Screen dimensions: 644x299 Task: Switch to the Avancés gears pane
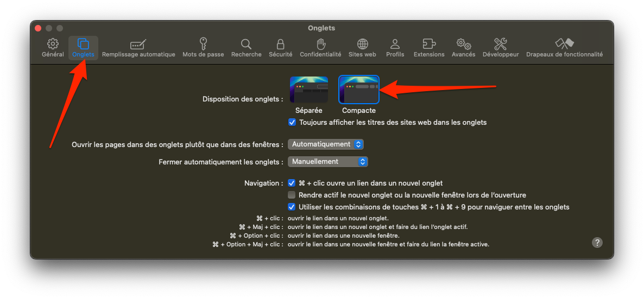point(463,48)
